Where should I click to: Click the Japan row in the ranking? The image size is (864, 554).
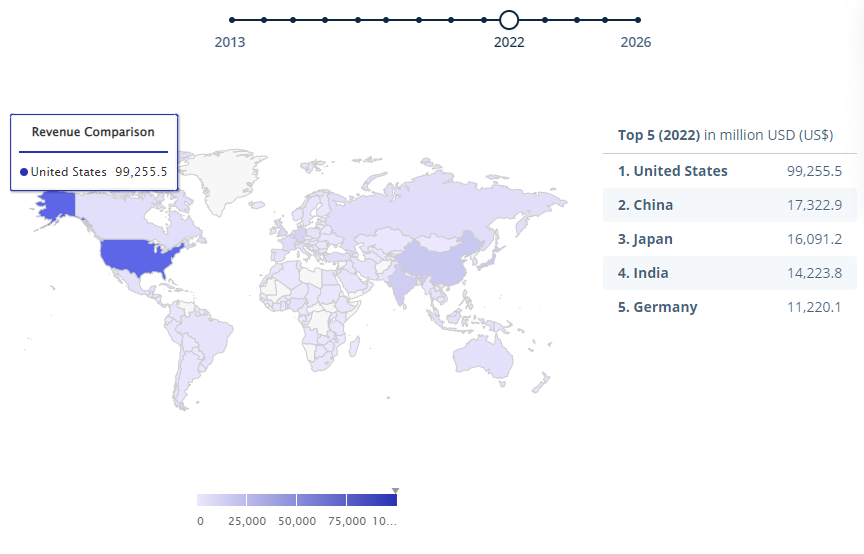click(729, 239)
